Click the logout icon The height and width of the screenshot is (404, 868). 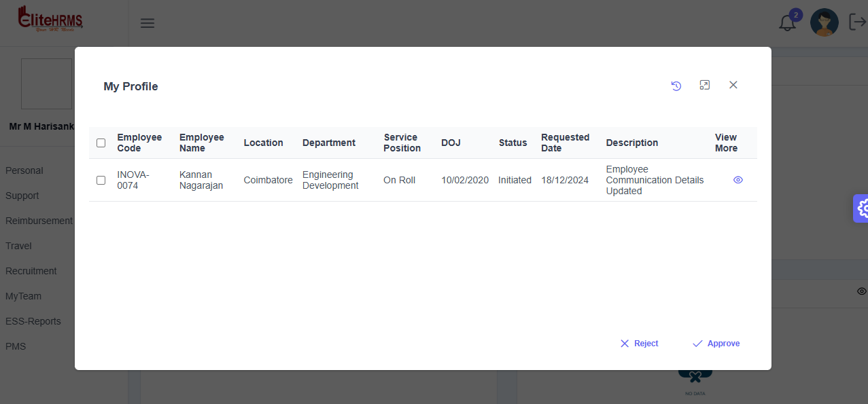[857, 22]
